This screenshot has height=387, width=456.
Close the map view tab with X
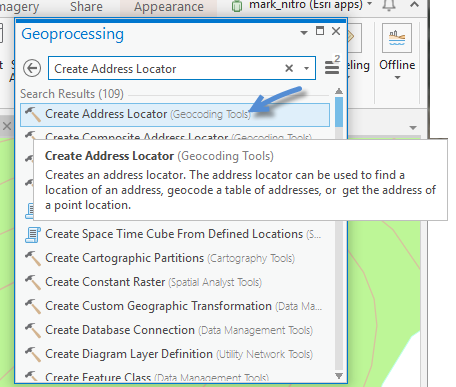coord(7,126)
